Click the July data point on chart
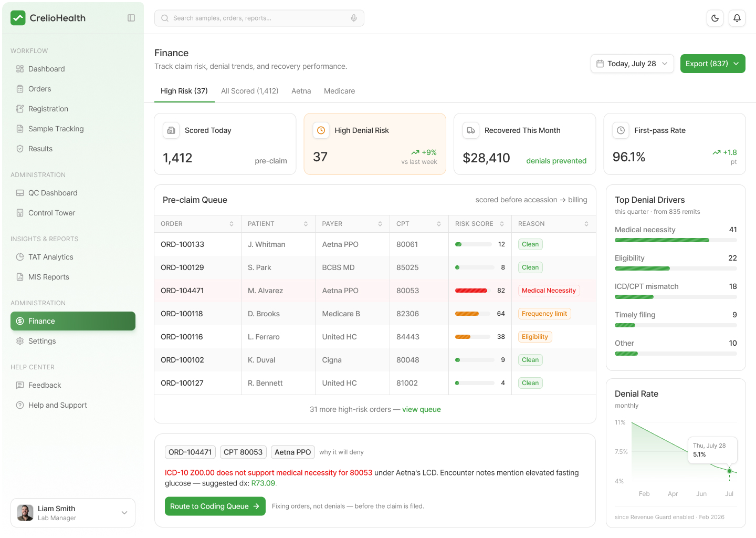Image resolution: width=756 pixels, height=538 pixels. pyautogui.click(x=729, y=471)
